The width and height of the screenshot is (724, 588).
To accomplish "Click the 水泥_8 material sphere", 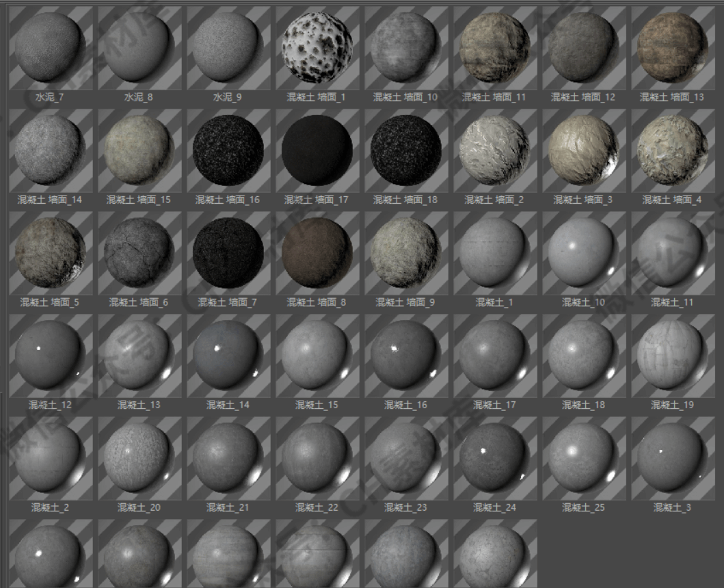I will (139, 47).
